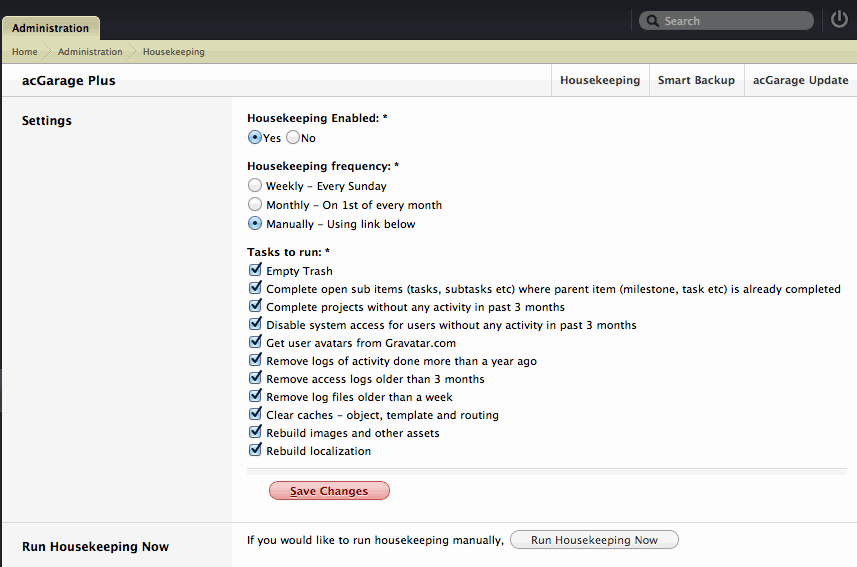Open the Smart Backup tab

696,80
